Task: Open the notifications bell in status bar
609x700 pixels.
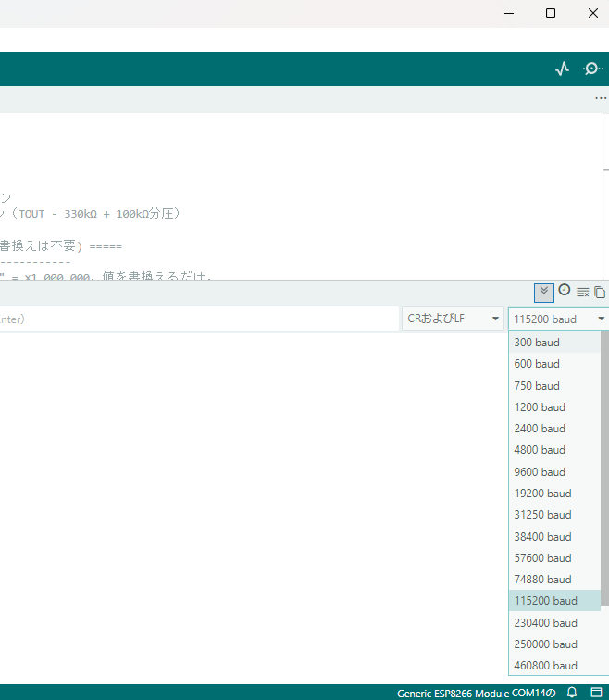Action: (x=572, y=693)
